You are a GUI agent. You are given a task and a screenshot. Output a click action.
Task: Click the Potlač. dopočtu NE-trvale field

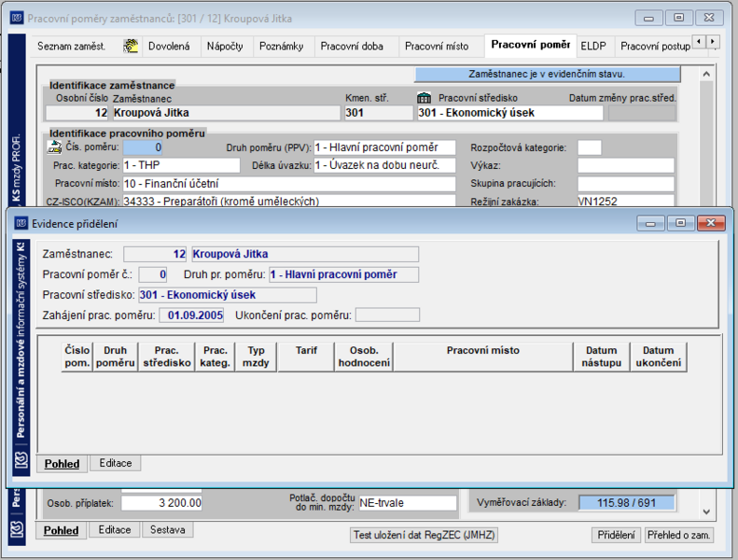pyautogui.click(x=408, y=503)
